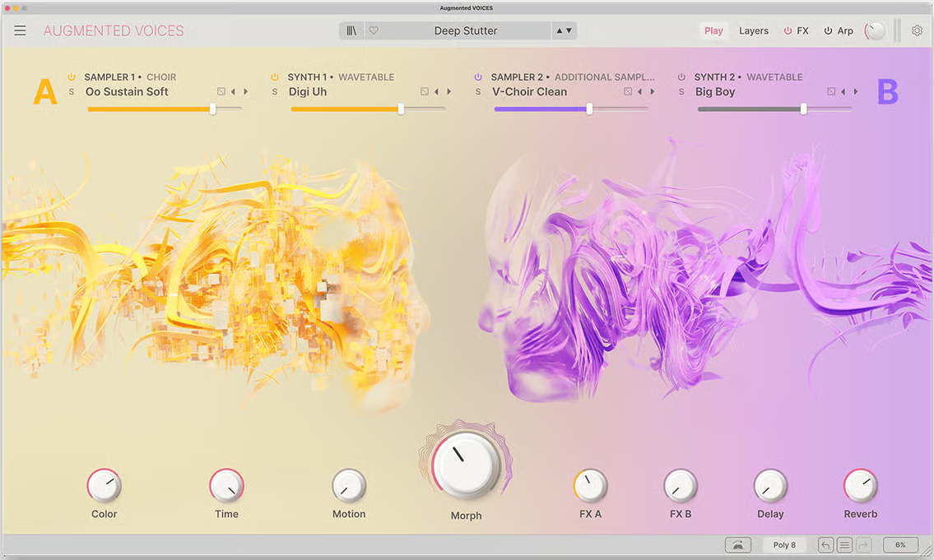The height and width of the screenshot is (560, 934).
Task: Click the large orange A layer letter
Action: point(44,91)
